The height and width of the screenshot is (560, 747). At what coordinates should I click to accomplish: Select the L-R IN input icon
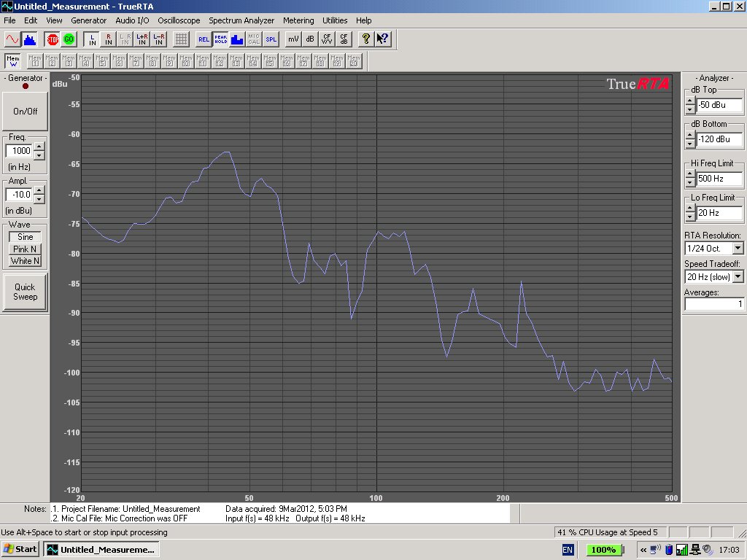pyautogui.click(x=158, y=39)
